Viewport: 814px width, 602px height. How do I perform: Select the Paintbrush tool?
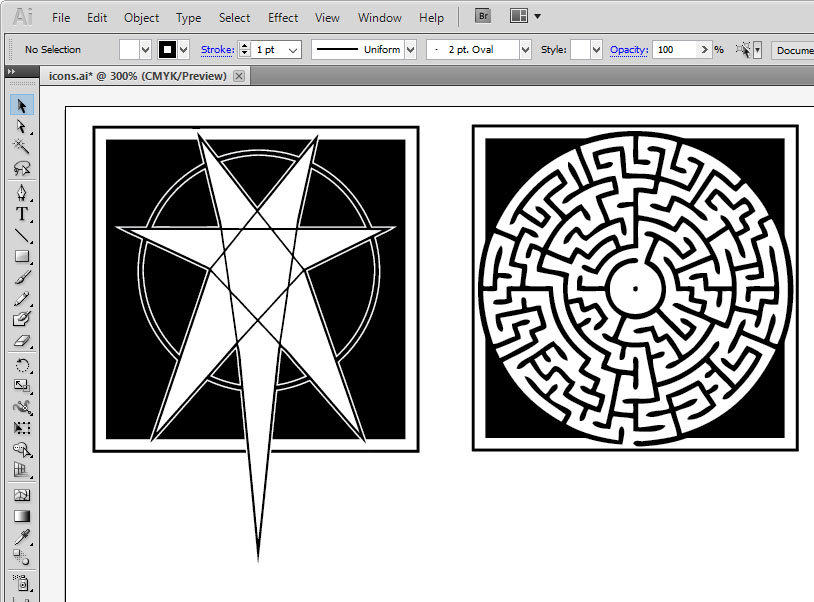click(x=21, y=278)
